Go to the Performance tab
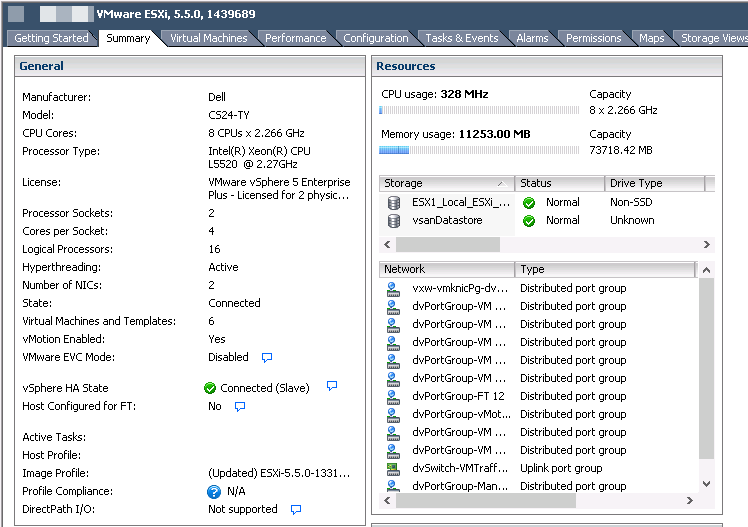748x527 pixels. pos(295,38)
